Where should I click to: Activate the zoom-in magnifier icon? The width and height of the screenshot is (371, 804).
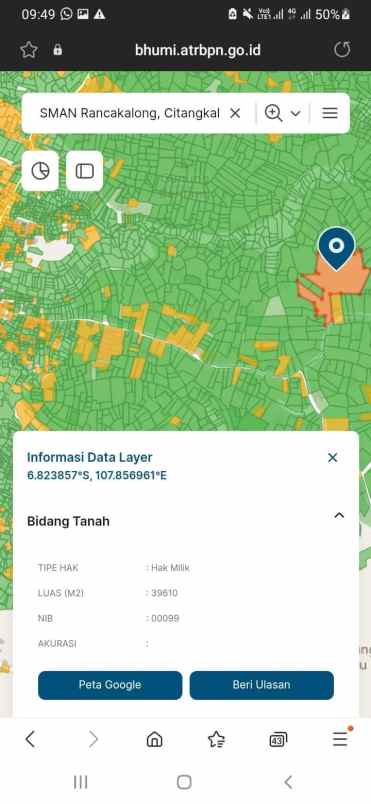tap(273, 113)
